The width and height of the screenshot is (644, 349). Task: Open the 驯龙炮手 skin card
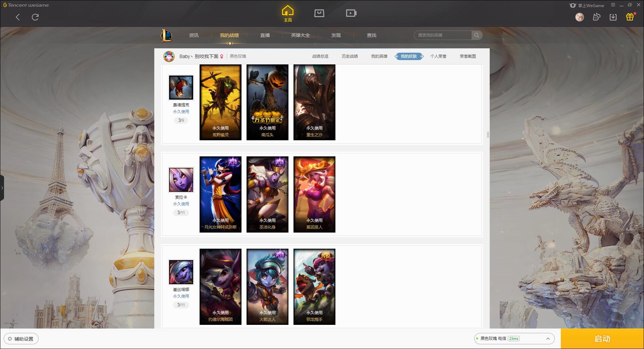pos(314,287)
